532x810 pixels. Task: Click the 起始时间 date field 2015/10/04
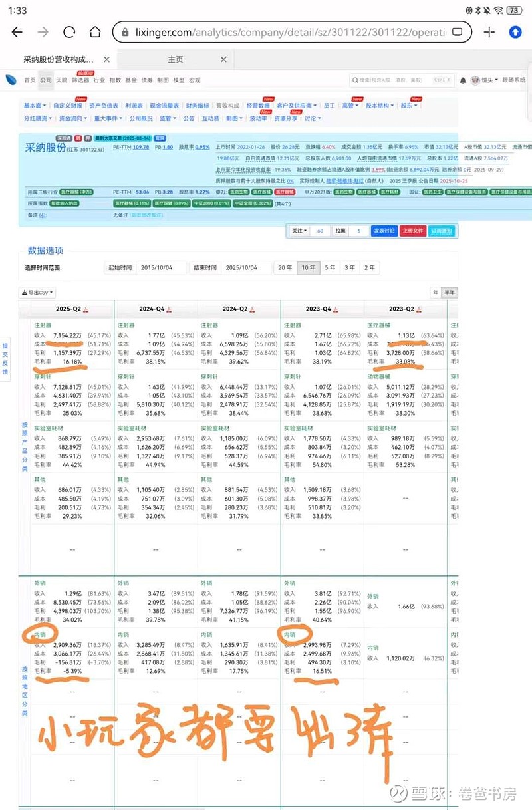162,267
